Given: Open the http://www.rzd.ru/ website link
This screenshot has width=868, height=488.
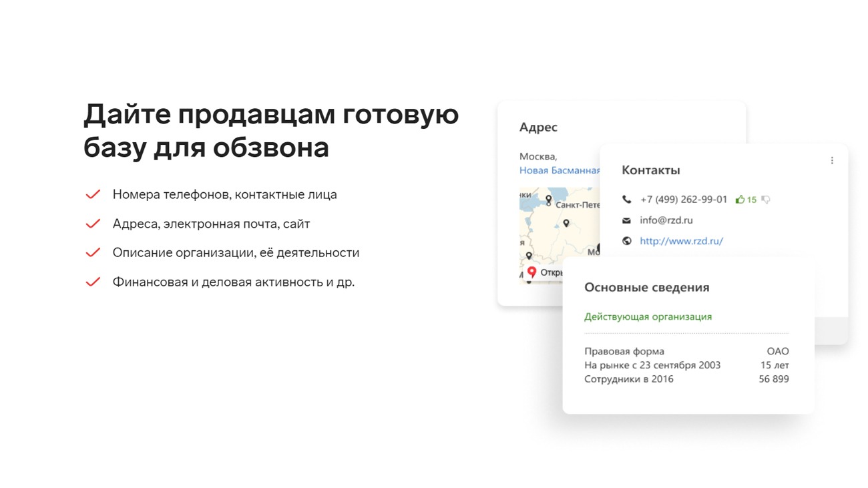Looking at the screenshot, I should (x=681, y=241).
